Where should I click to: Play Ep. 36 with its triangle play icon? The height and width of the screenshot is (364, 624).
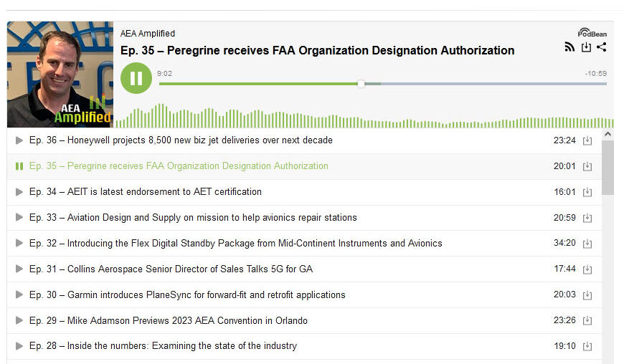pyautogui.click(x=19, y=140)
